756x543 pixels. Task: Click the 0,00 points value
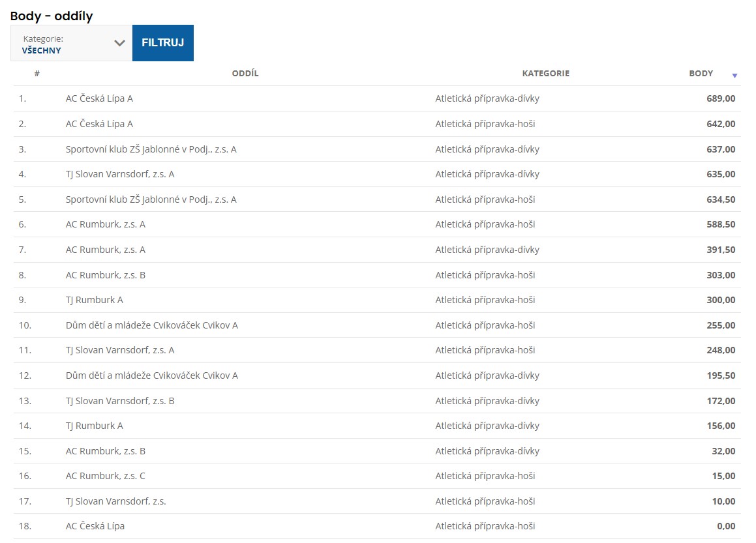[x=726, y=526]
